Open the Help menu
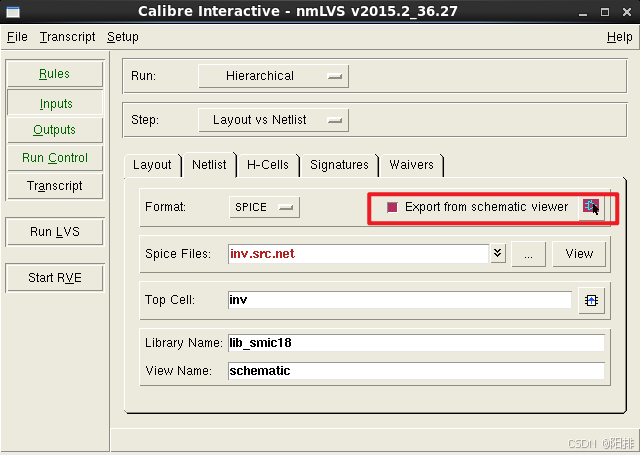The image size is (640, 455). tap(619, 37)
